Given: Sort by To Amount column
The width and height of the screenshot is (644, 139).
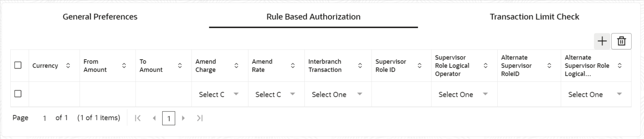Looking at the screenshot, I should click(180, 66).
